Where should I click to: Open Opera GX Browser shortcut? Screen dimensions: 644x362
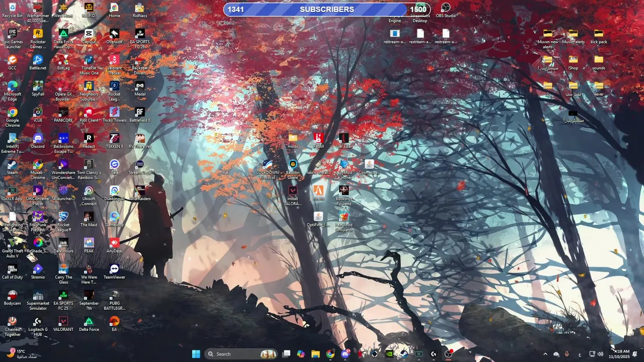tap(63, 91)
